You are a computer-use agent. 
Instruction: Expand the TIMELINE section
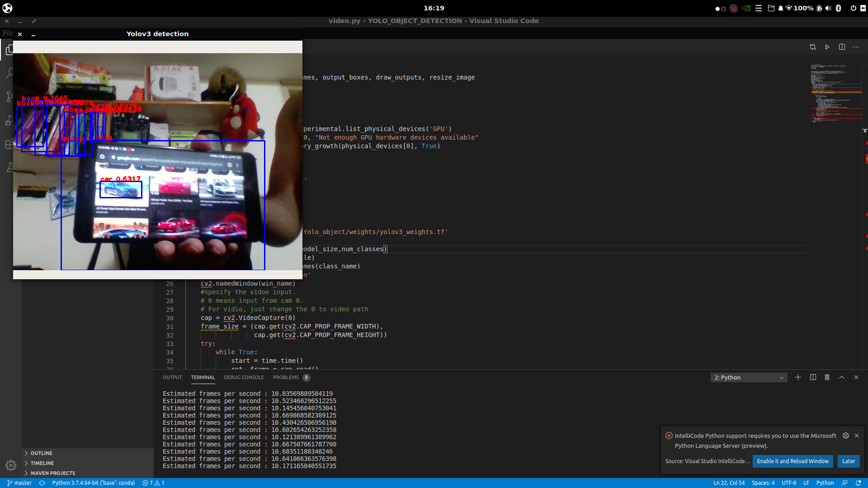(42, 463)
